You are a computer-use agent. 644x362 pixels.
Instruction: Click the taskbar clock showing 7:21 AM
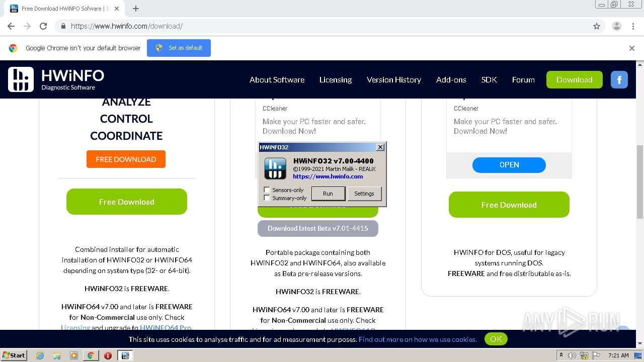tap(618, 355)
